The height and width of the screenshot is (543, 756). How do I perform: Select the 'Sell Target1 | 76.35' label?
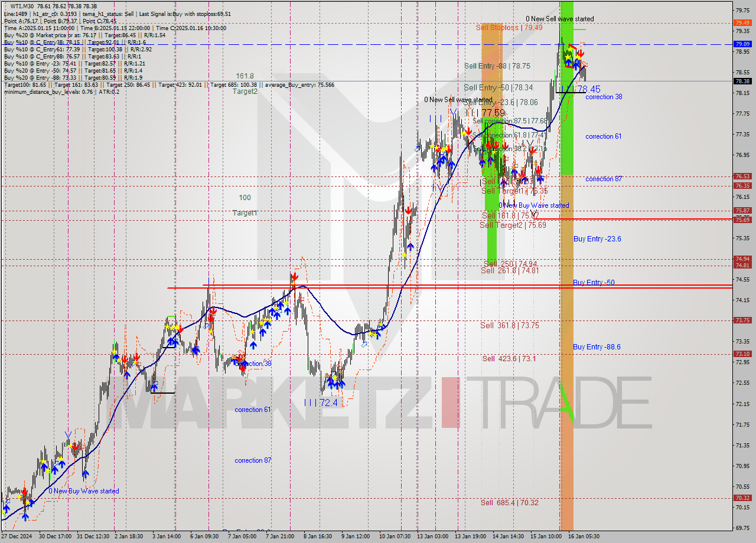point(514,191)
